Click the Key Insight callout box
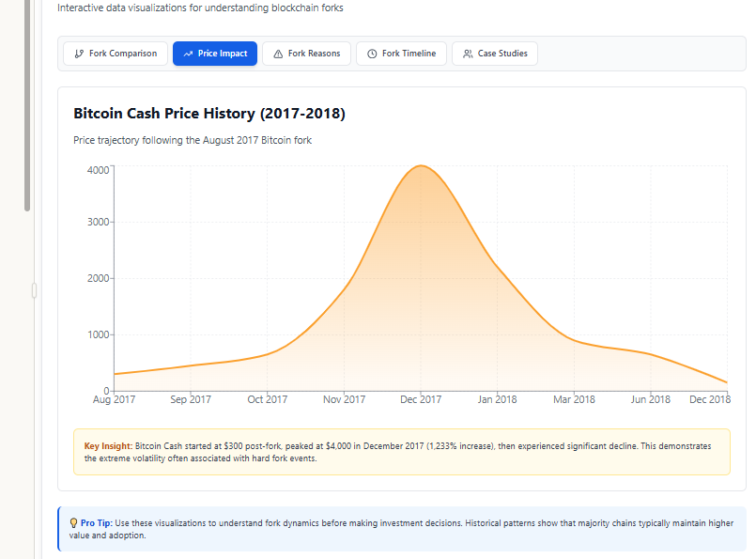756x559 pixels. [x=401, y=452]
